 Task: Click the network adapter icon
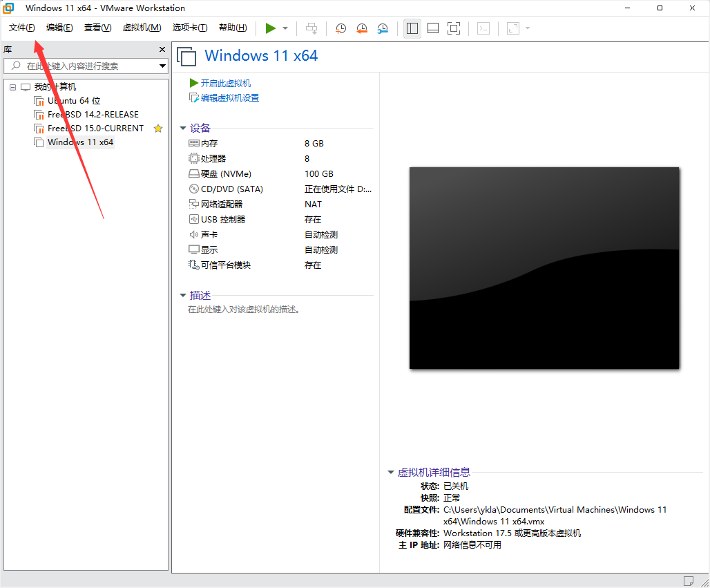(x=194, y=203)
